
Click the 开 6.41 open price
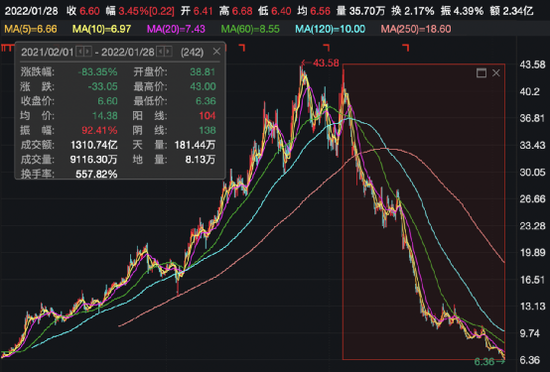(197, 11)
